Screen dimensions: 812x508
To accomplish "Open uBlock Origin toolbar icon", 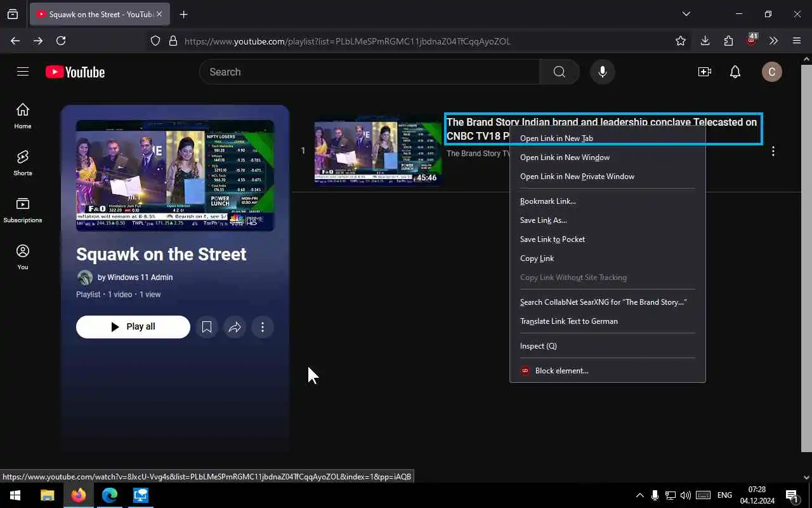I will coord(752,40).
